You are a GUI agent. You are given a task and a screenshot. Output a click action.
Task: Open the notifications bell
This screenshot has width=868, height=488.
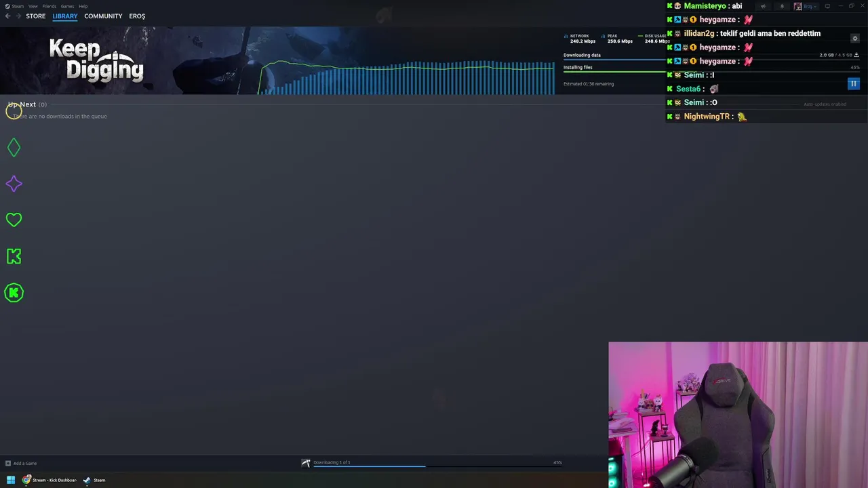pyautogui.click(x=781, y=6)
